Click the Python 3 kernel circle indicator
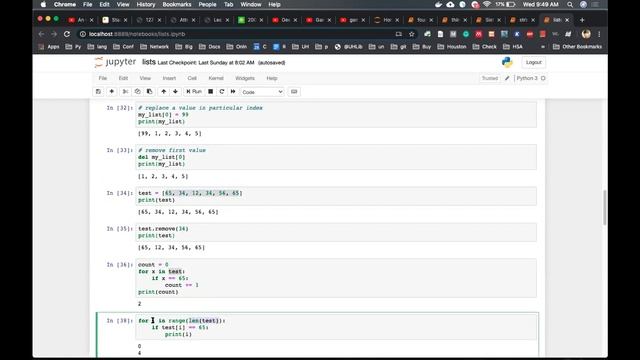This screenshot has height=360, width=640. click(x=543, y=78)
